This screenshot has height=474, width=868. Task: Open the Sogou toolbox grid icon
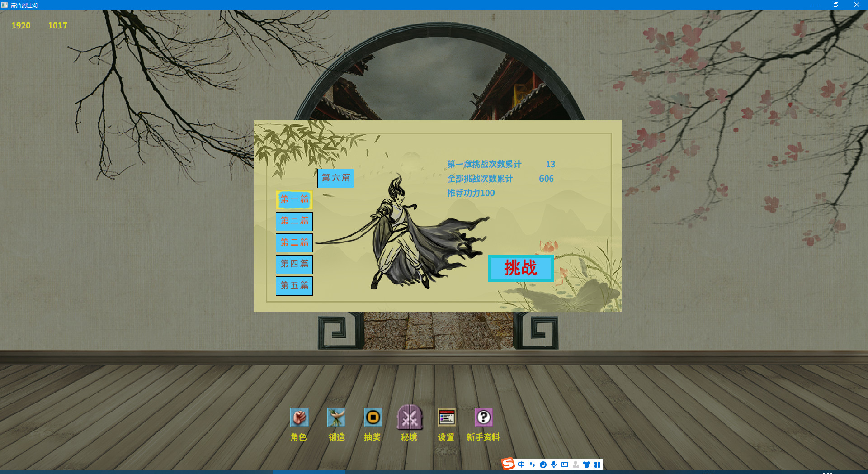[597, 465]
